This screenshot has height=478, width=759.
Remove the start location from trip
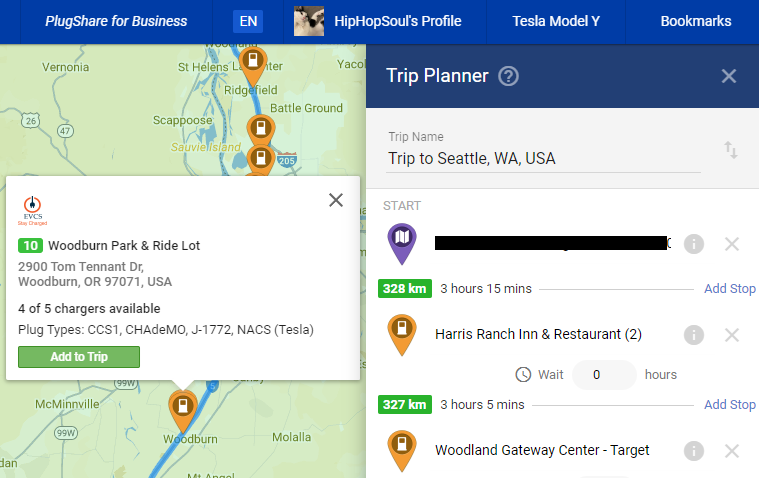pos(732,244)
